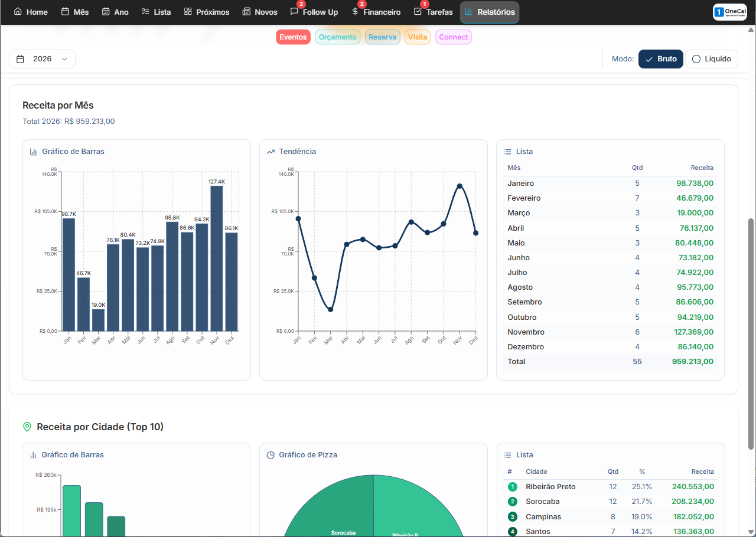Screen dimensions: 756x537
Task: Click the Ribeirão Preto revenue 240.553,00
Action: pos(693,487)
